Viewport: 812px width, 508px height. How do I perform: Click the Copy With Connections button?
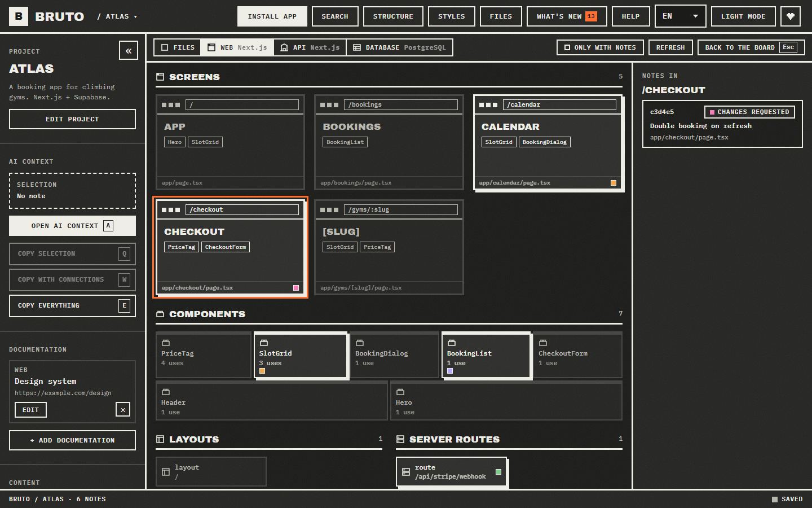[72, 280]
